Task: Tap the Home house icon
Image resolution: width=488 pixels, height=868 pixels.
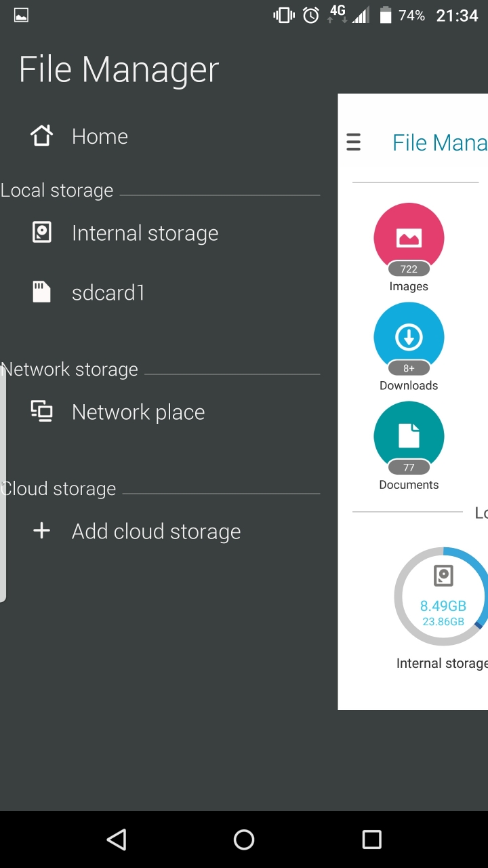Action: [x=42, y=136]
